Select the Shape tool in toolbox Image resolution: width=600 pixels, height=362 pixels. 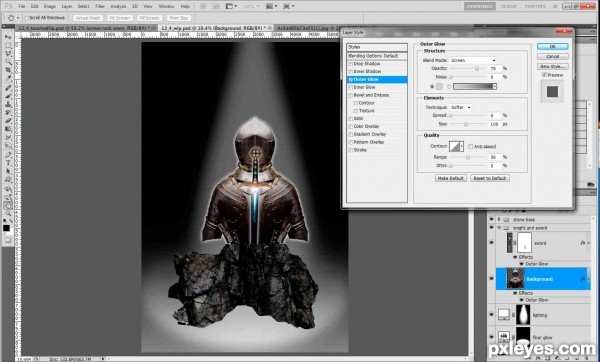tap(8, 180)
